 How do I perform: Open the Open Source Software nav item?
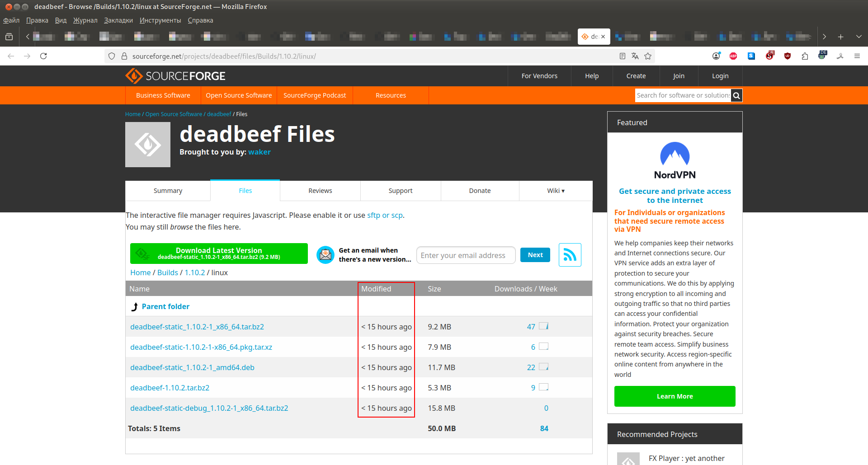tap(239, 95)
